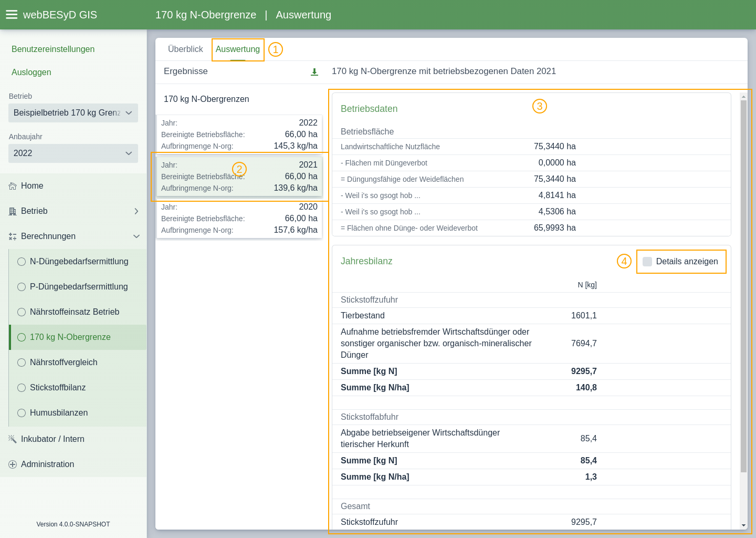This screenshot has height=538, width=756.
Task: Click the scrollbar down arrow
Action: (743, 525)
